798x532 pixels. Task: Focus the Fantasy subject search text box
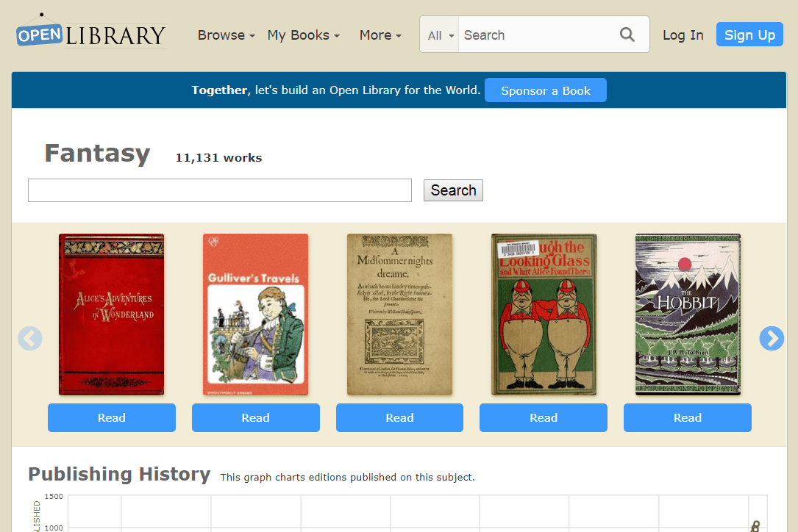pyautogui.click(x=219, y=190)
